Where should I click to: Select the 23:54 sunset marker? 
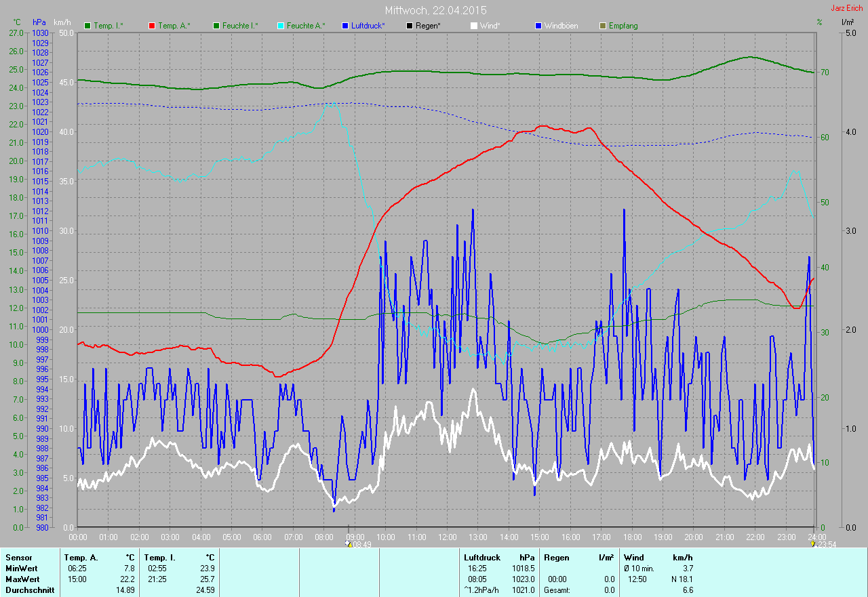point(826,544)
